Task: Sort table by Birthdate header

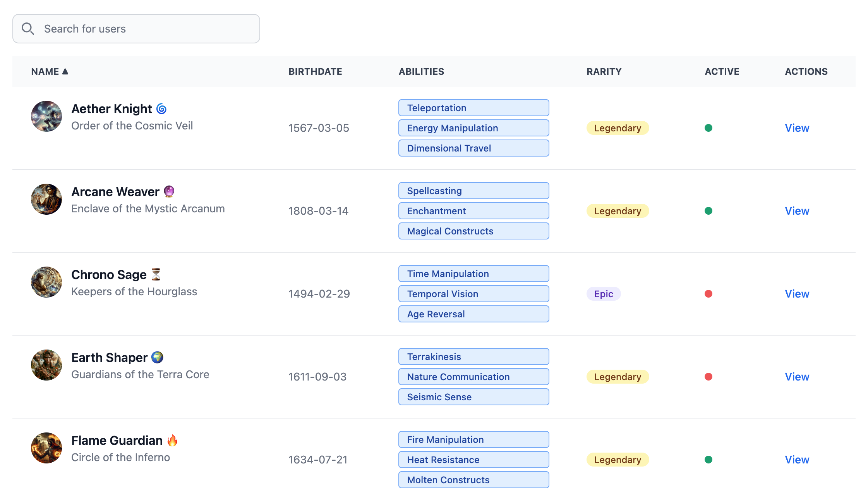Action: pyautogui.click(x=315, y=72)
